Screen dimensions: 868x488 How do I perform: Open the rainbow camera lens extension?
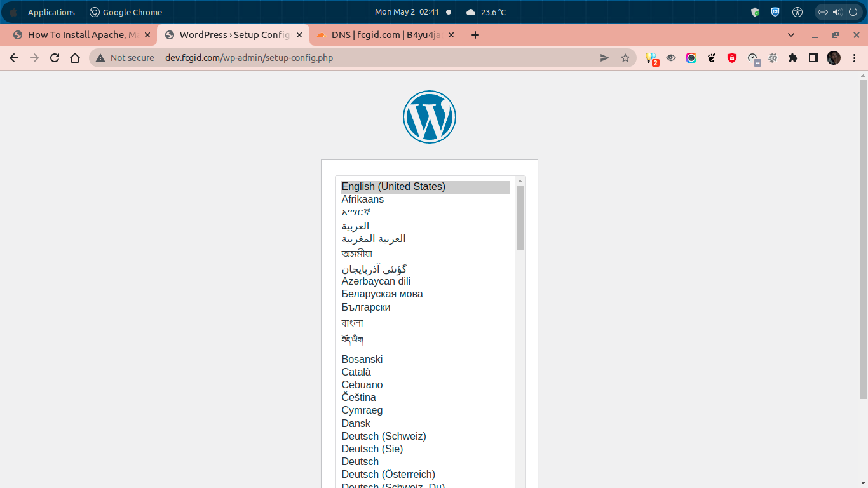(x=691, y=58)
